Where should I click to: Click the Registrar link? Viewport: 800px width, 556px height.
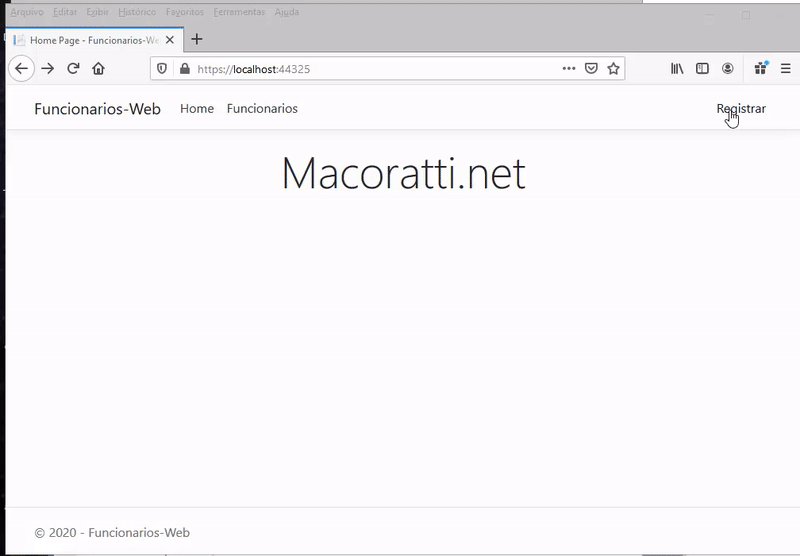coord(741,109)
